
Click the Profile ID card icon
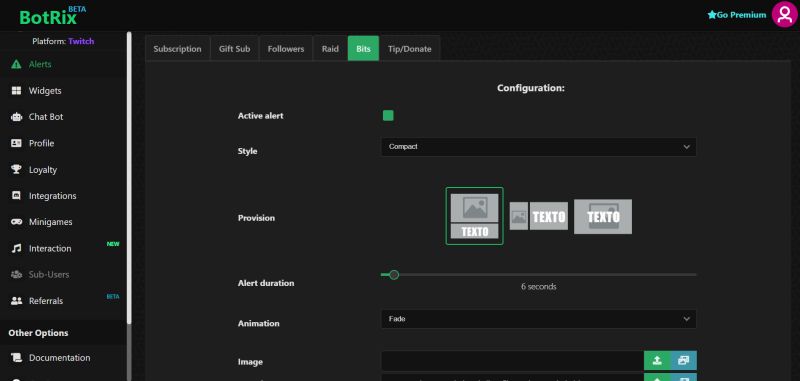(x=16, y=143)
